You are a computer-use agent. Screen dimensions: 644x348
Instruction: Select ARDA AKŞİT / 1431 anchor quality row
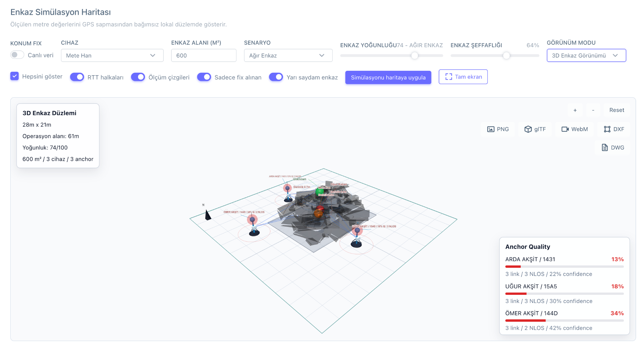pos(564,266)
